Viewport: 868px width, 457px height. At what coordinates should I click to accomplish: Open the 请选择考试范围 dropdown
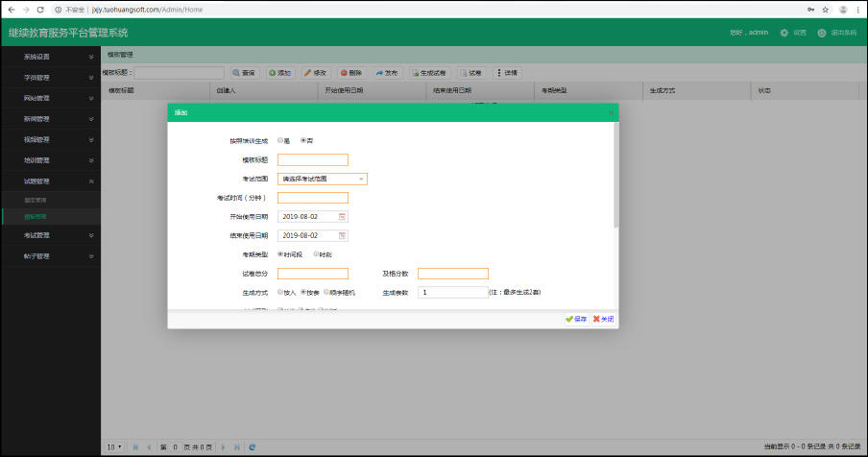point(323,179)
